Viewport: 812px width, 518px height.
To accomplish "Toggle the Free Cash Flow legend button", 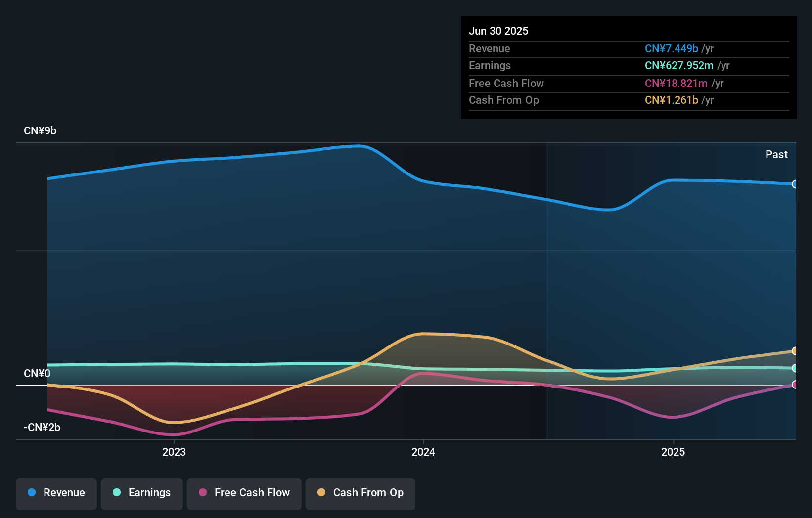I will pos(244,493).
